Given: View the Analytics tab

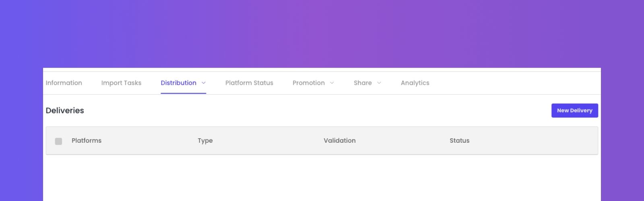Looking at the screenshot, I should [415, 83].
